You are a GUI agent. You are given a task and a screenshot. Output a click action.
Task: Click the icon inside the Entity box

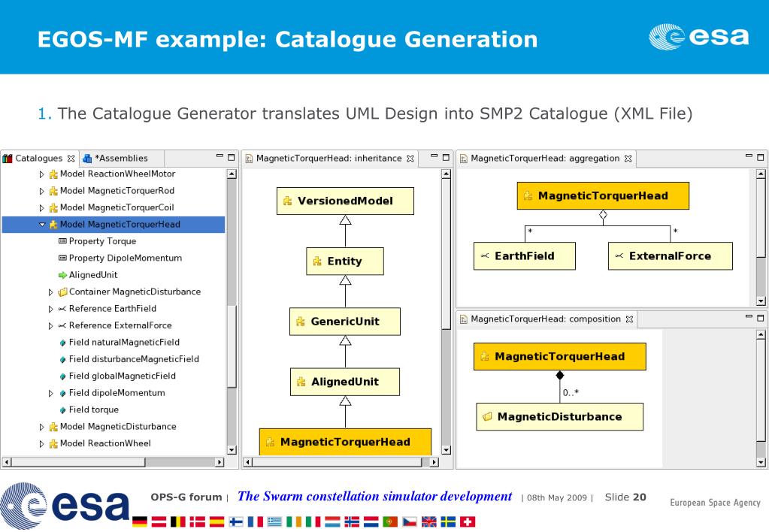pyautogui.click(x=317, y=261)
